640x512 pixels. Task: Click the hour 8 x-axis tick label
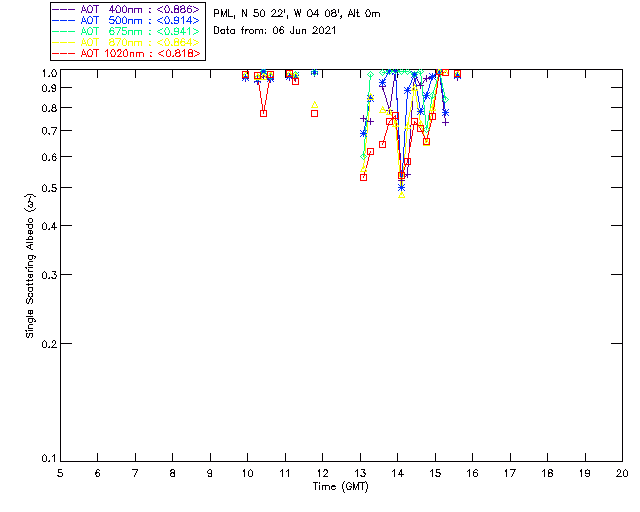[173, 473]
